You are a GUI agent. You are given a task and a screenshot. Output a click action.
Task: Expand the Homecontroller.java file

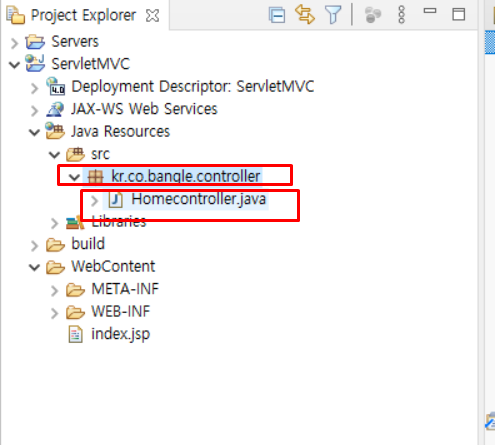[x=95, y=201]
